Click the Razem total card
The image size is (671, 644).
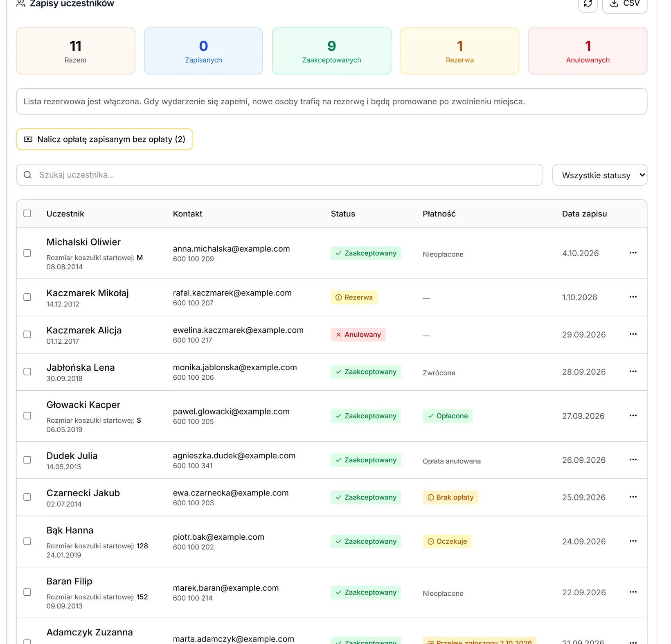click(76, 51)
